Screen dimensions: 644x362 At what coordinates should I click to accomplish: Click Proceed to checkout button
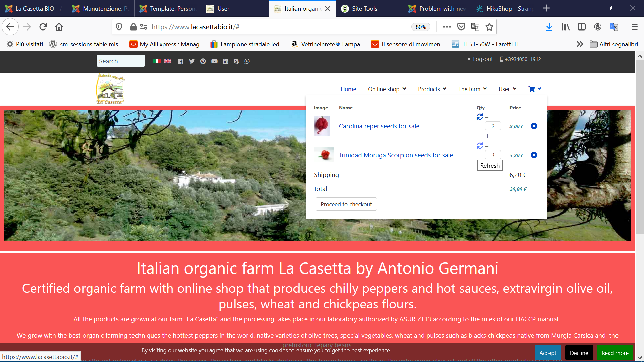[346, 204]
